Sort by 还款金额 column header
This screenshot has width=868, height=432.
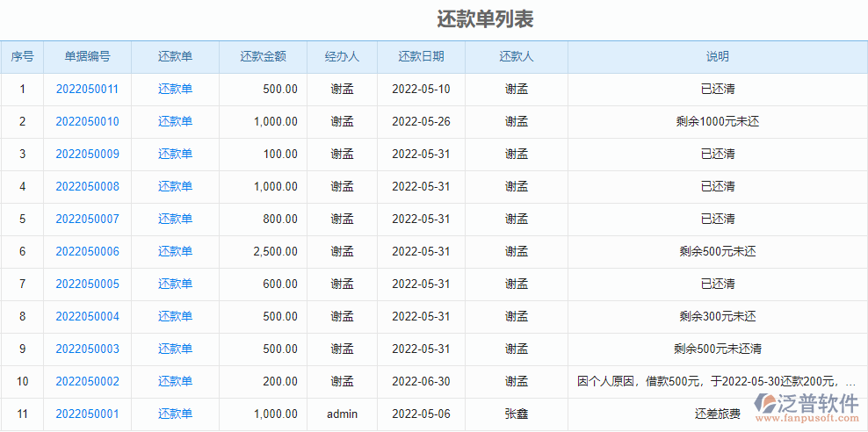point(263,56)
